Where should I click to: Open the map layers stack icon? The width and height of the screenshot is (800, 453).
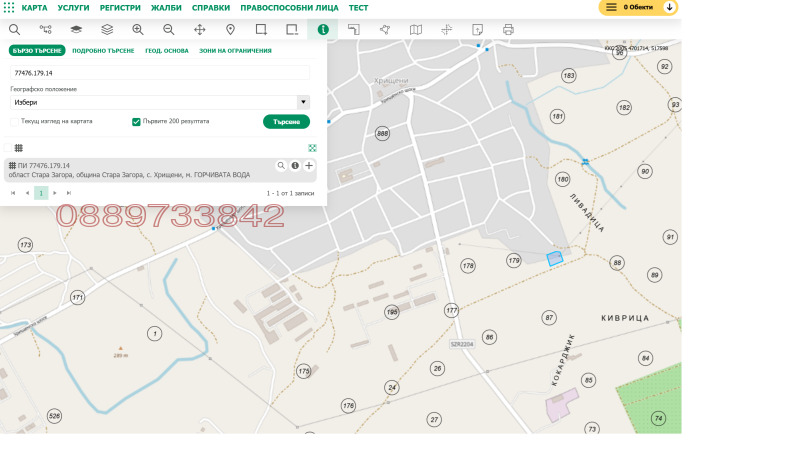pyautogui.click(x=107, y=30)
